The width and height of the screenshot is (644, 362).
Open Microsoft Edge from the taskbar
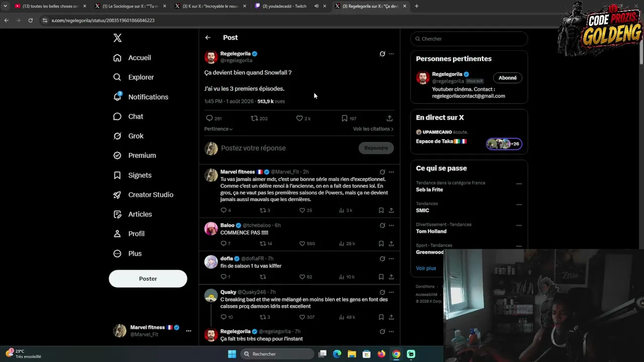(x=337, y=354)
